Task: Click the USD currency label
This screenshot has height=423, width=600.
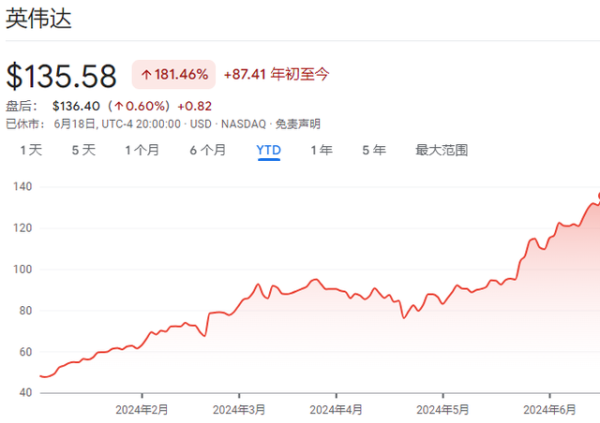Action: (201, 124)
